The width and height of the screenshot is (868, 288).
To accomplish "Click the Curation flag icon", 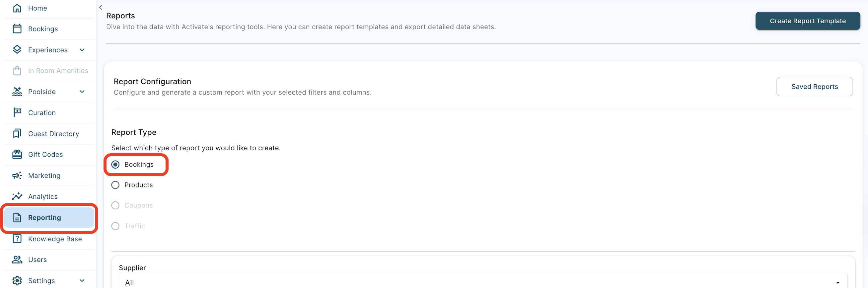I will pyautogui.click(x=17, y=112).
